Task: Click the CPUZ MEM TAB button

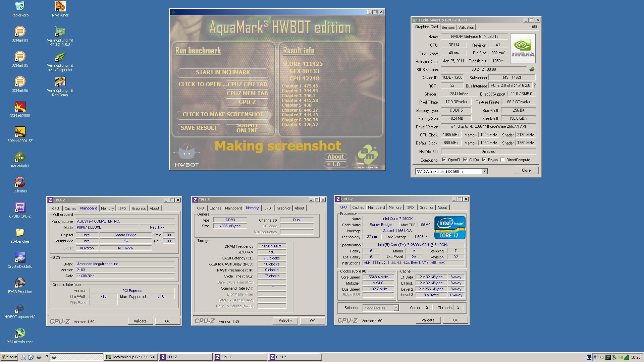Action: tap(247, 94)
